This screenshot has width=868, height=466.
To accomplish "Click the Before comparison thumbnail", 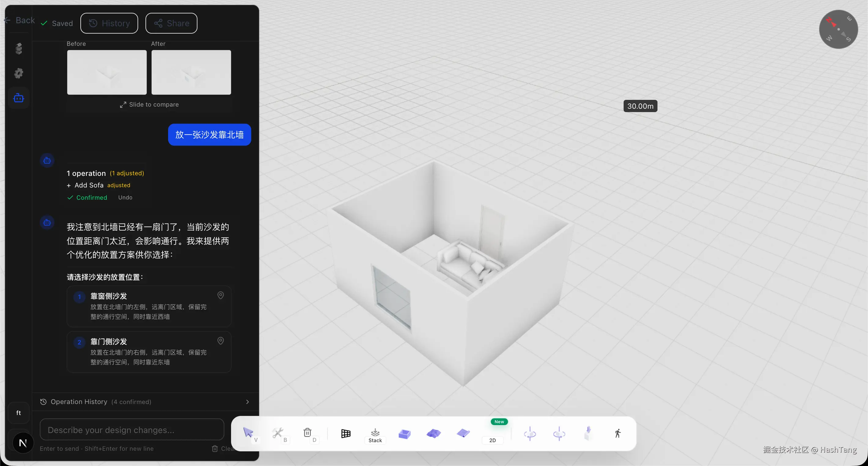I will (107, 72).
